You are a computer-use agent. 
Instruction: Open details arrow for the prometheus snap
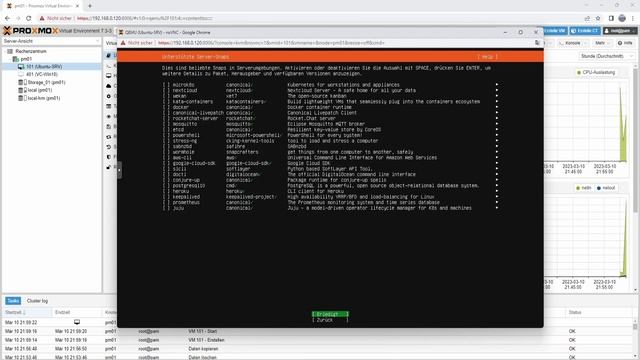(x=497, y=202)
